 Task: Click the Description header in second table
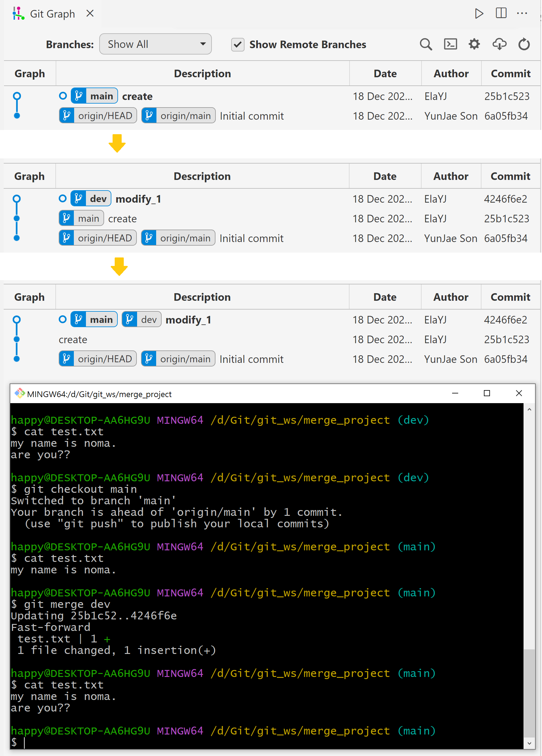[x=202, y=176]
